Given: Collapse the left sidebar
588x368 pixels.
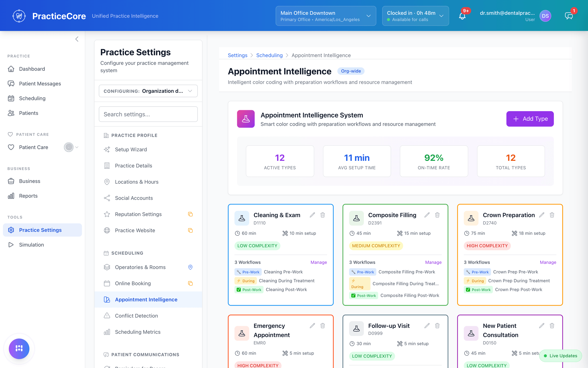Looking at the screenshot, I should (77, 39).
